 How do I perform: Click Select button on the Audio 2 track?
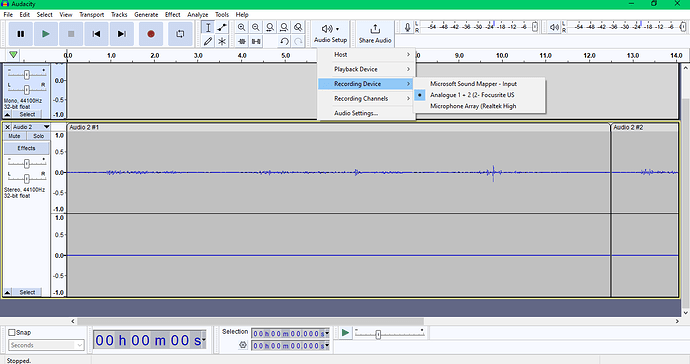coord(27,292)
